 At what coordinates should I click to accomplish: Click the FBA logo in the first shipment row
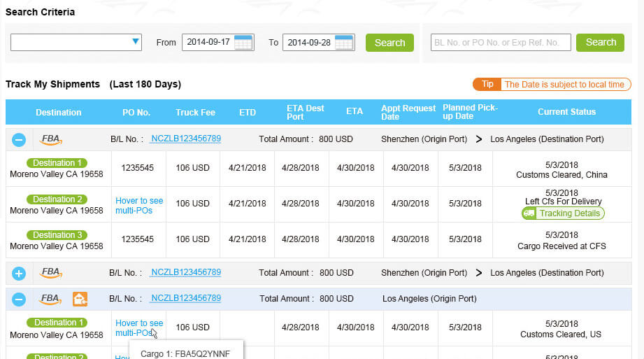coord(51,139)
